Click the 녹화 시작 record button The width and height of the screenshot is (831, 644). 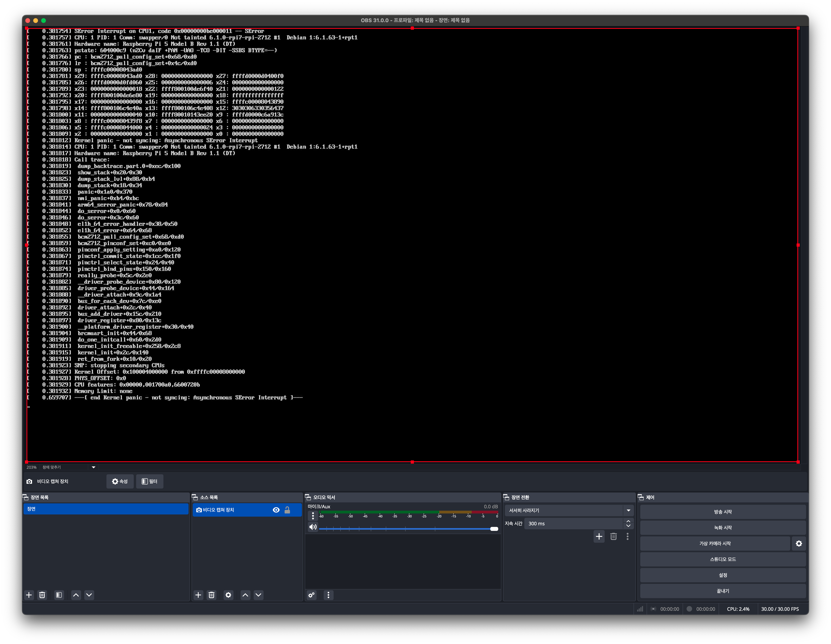coord(723,528)
